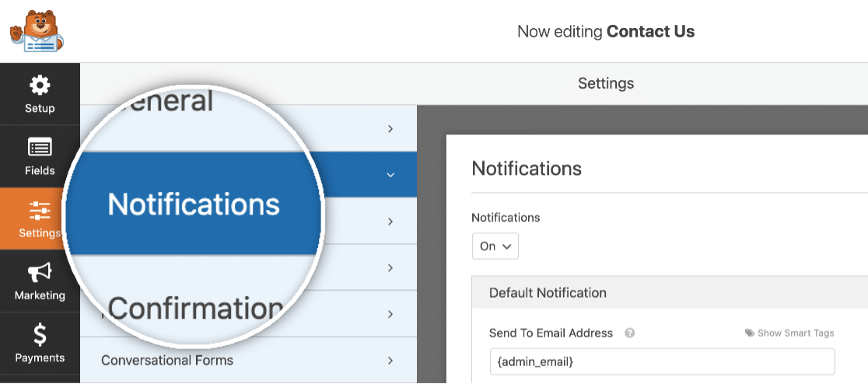Expand the Confirmations row chevron
The width and height of the screenshot is (868, 384).
click(x=390, y=222)
